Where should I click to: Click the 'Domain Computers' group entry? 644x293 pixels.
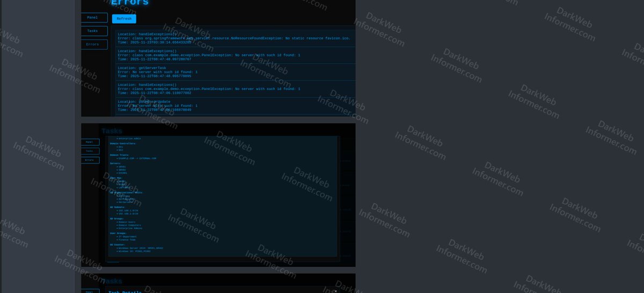(x=130, y=225)
